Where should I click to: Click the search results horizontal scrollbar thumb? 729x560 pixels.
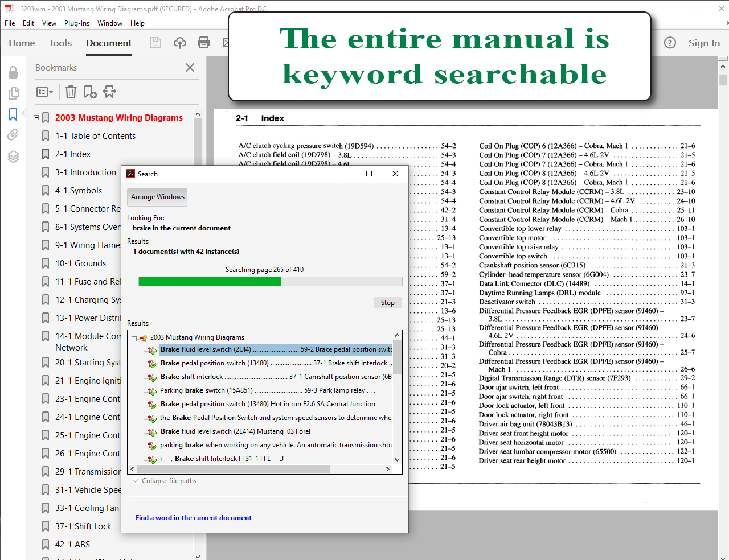[x=234, y=470]
